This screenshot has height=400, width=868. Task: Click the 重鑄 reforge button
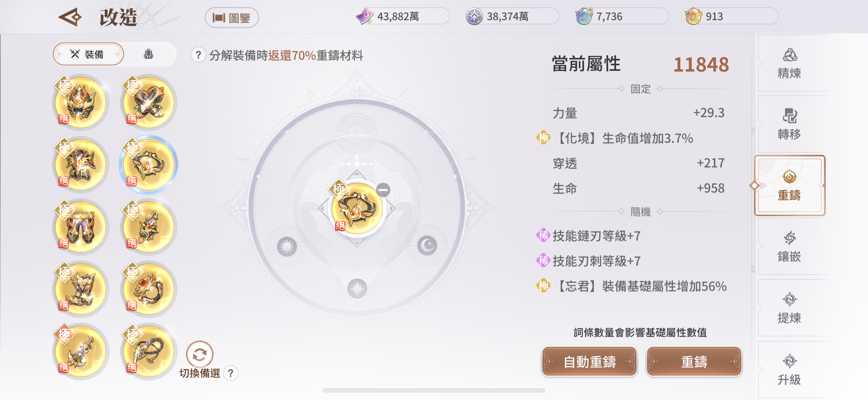pos(694,362)
